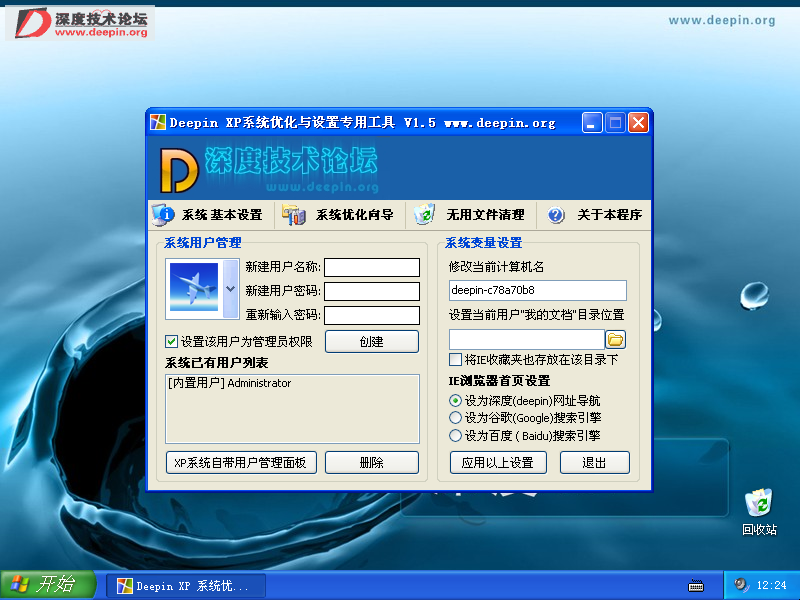The image size is (800, 600).
Task: Select [内置用户] Administrator in user list
Action: click(x=230, y=383)
